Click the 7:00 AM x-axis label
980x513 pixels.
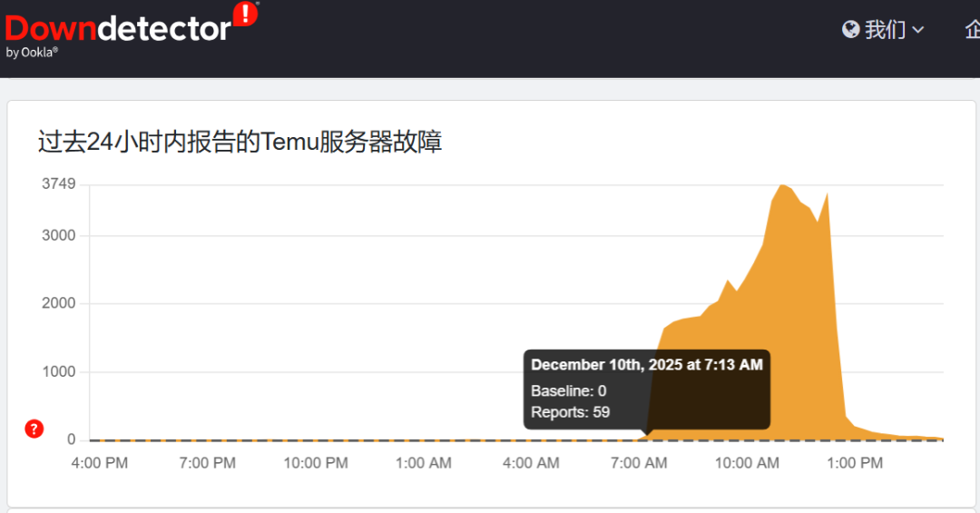[639, 463]
